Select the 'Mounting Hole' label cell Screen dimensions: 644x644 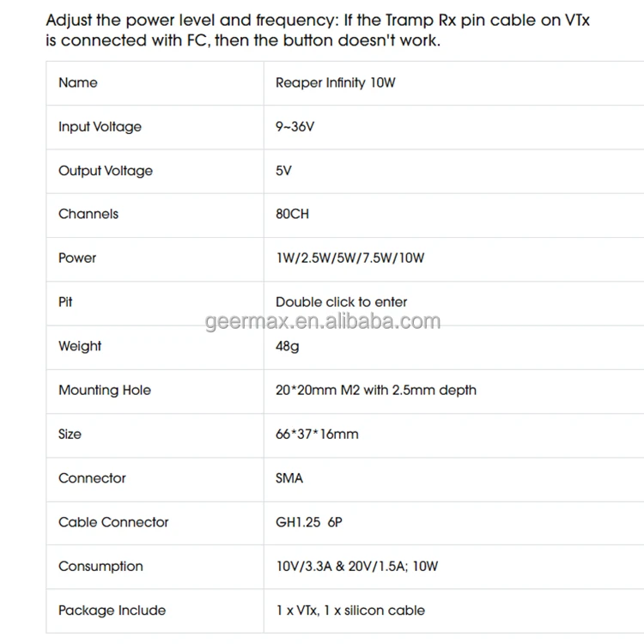click(104, 391)
